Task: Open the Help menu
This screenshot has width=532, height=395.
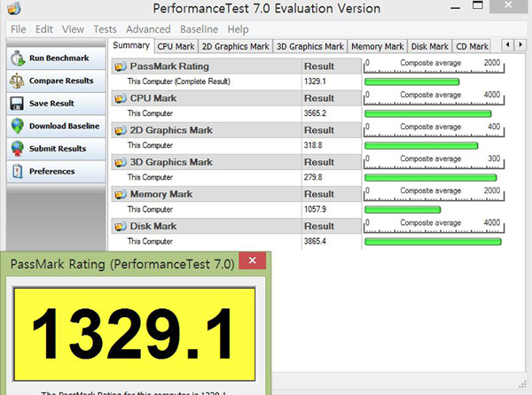Action: [x=238, y=29]
